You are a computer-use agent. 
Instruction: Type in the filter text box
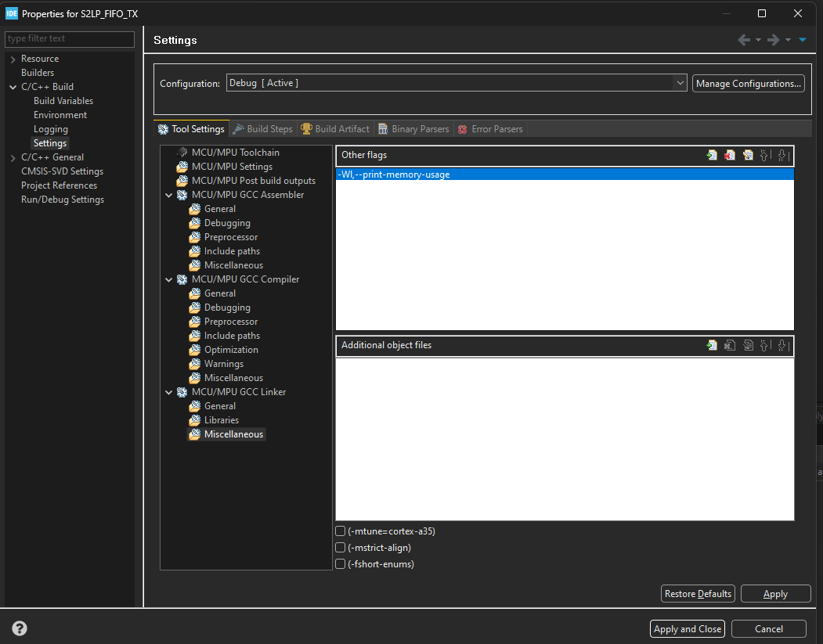[69, 38]
